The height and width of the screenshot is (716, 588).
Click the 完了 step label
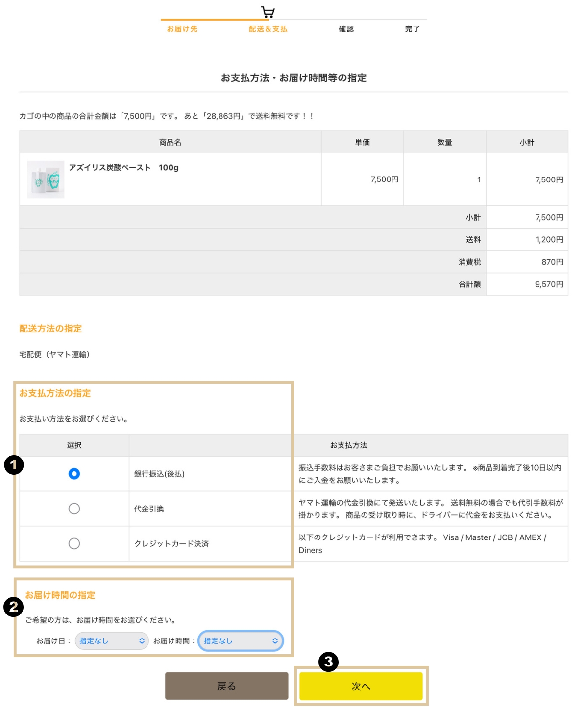point(412,29)
